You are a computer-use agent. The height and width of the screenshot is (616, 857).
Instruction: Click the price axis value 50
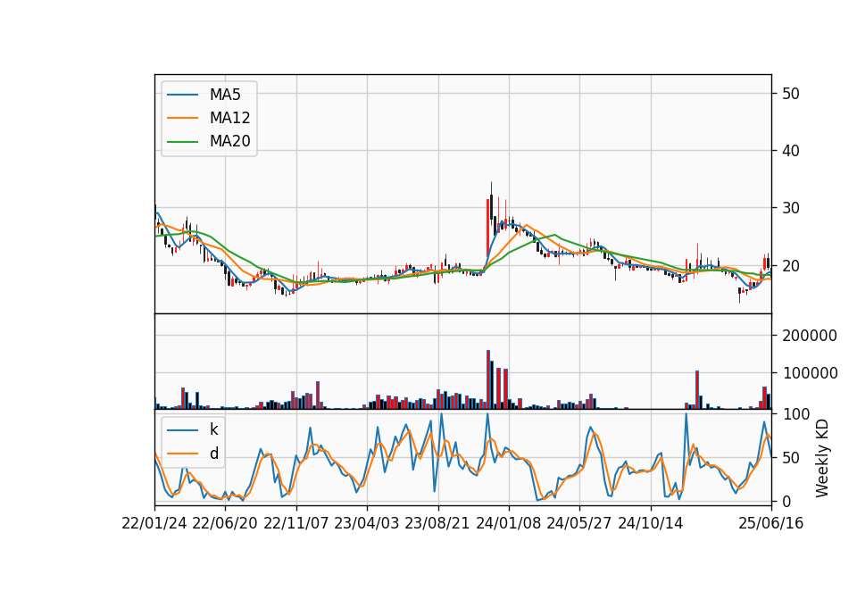[791, 94]
